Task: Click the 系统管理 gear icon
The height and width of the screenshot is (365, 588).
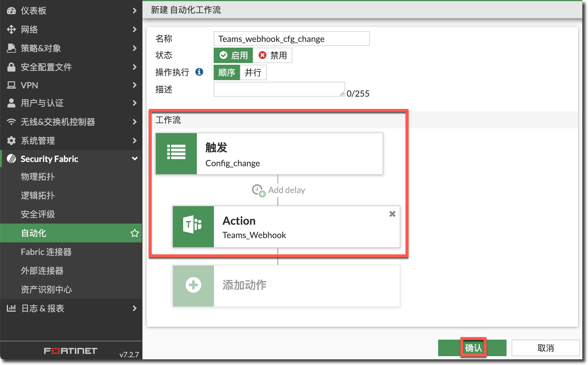Action: [x=11, y=140]
